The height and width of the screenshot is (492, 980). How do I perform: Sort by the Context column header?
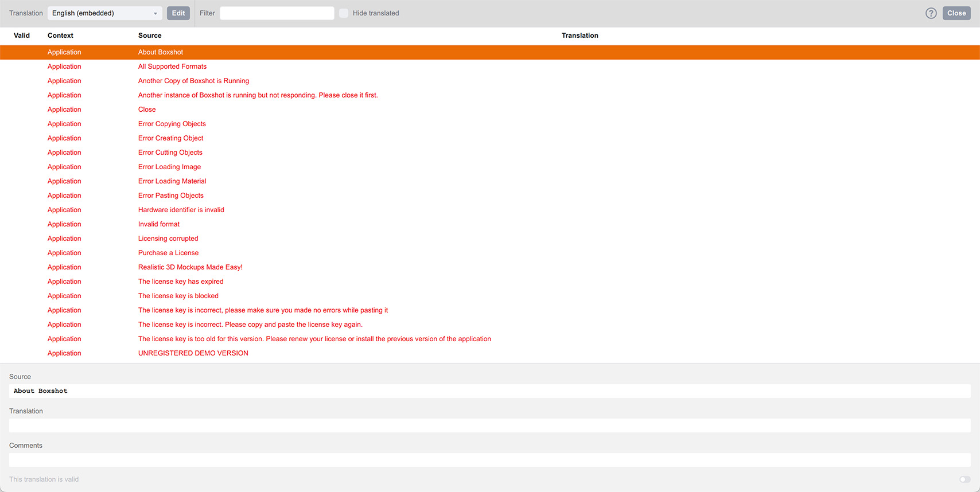point(60,36)
